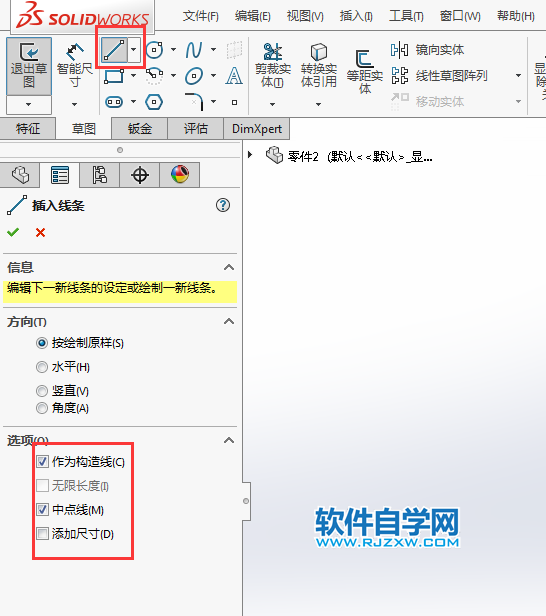Click the Trim Entities (剪裁实体) tool
This screenshot has width=546, height=616.
click(x=273, y=66)
